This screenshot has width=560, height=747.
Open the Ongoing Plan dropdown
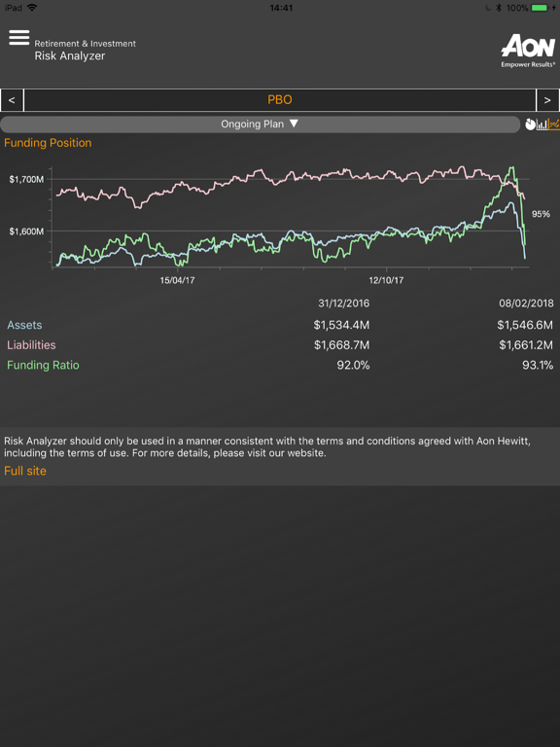(260, 124)
